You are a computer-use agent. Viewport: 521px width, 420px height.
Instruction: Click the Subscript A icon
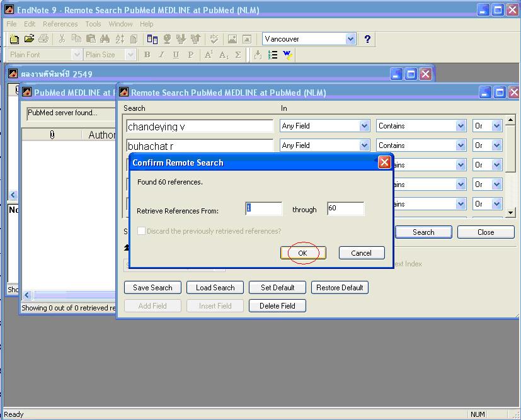224,55
